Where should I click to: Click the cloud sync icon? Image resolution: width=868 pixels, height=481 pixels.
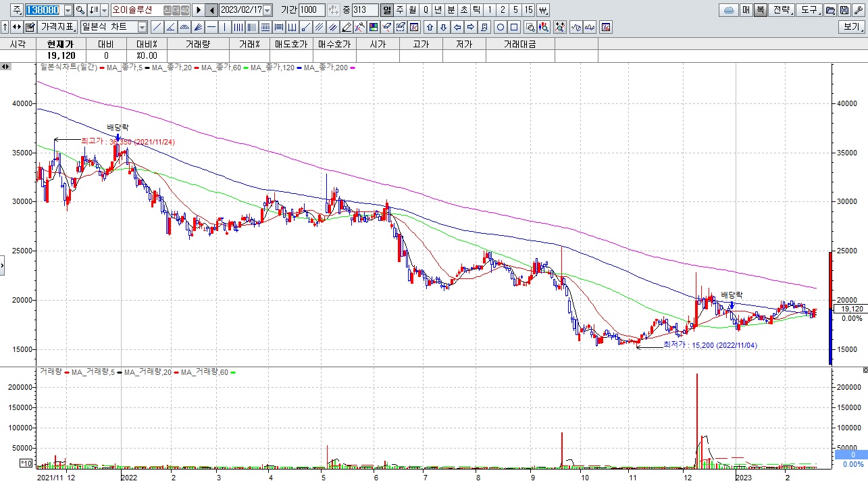coord(727,10)
